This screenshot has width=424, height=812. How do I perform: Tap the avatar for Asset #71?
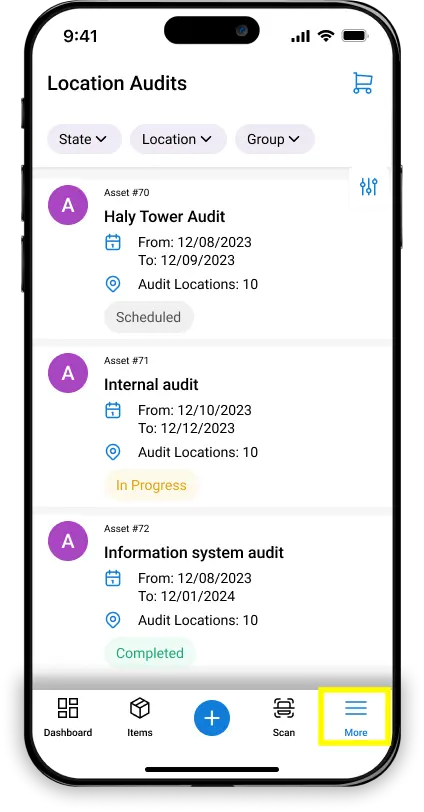click(x=68, y=373)
